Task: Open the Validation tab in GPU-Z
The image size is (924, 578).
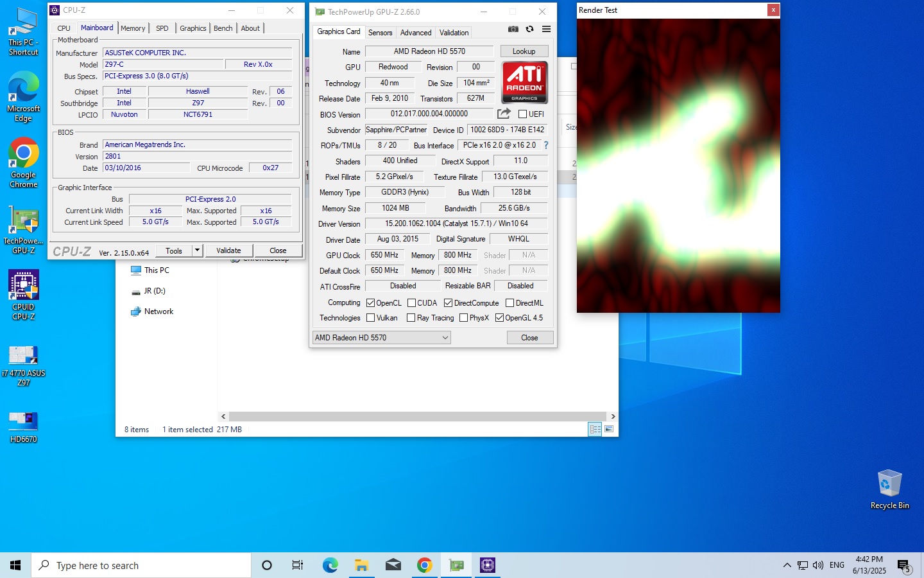Action: 454,33
